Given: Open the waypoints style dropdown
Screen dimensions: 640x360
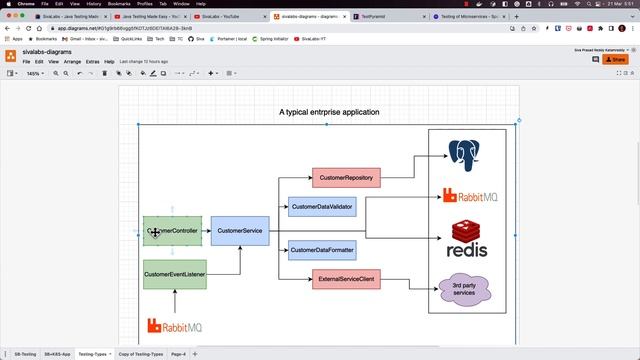Looking at the screenshot, I should (194, 73).
